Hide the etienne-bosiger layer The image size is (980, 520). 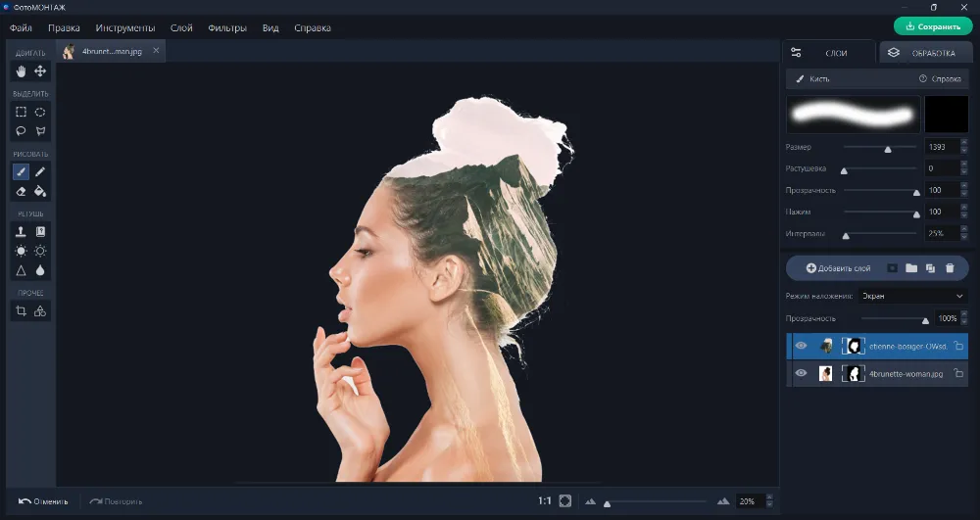pyautogui.click(x=801, y=346)
